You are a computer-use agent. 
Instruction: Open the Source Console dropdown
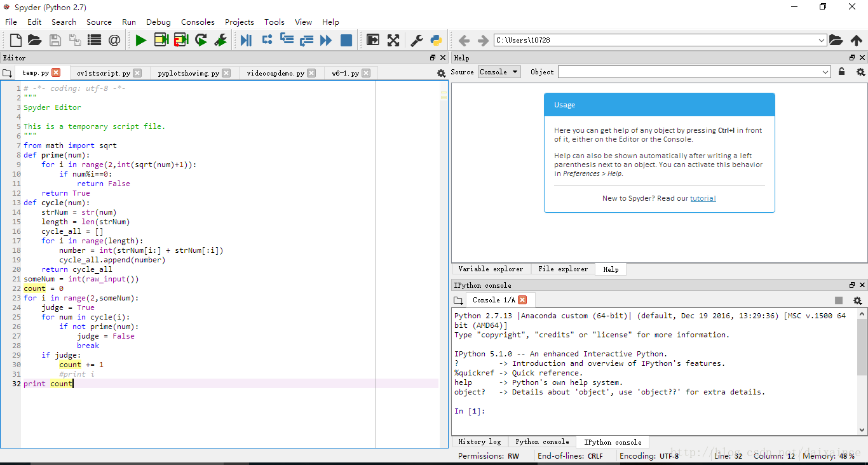(x=499, y=72)
